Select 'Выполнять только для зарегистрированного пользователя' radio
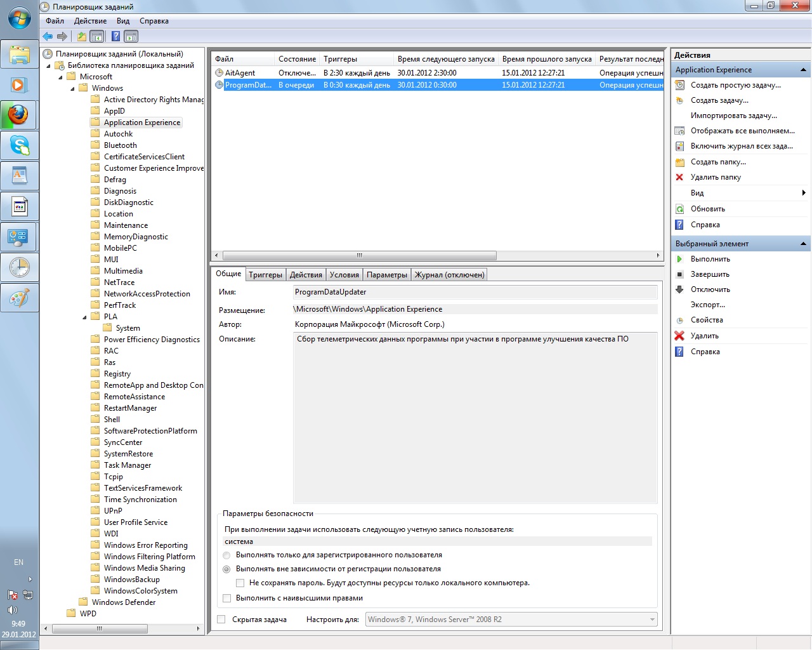Screen dimensions: 812x650 tap(226, 555)
